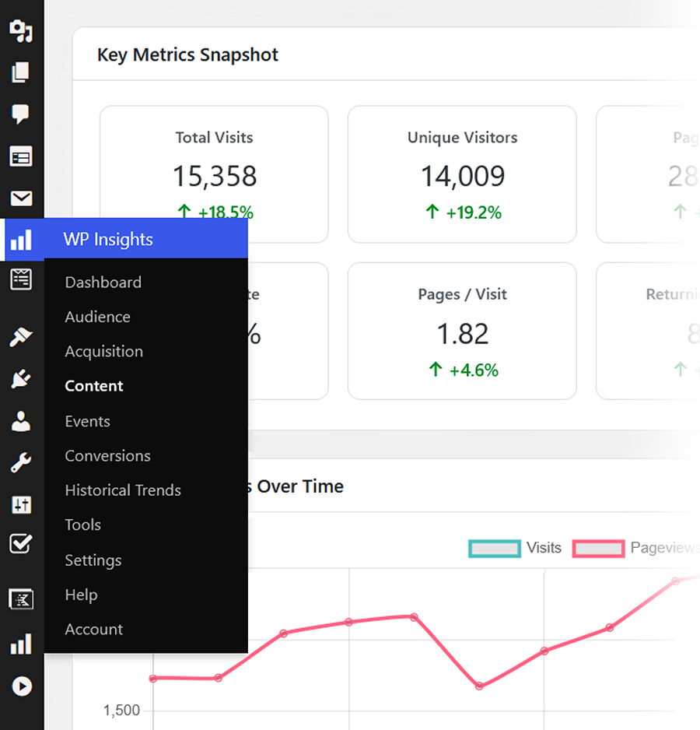Open the Comments speech bubble icon

20,114
